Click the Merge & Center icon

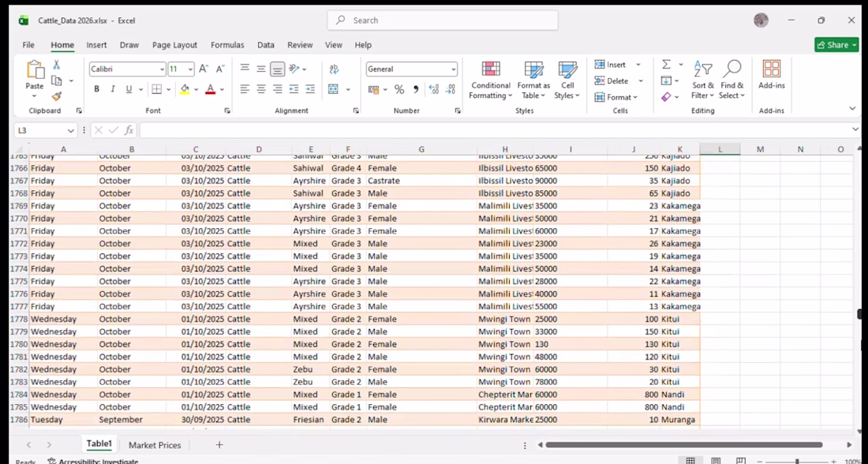click(x=333, y=89)
